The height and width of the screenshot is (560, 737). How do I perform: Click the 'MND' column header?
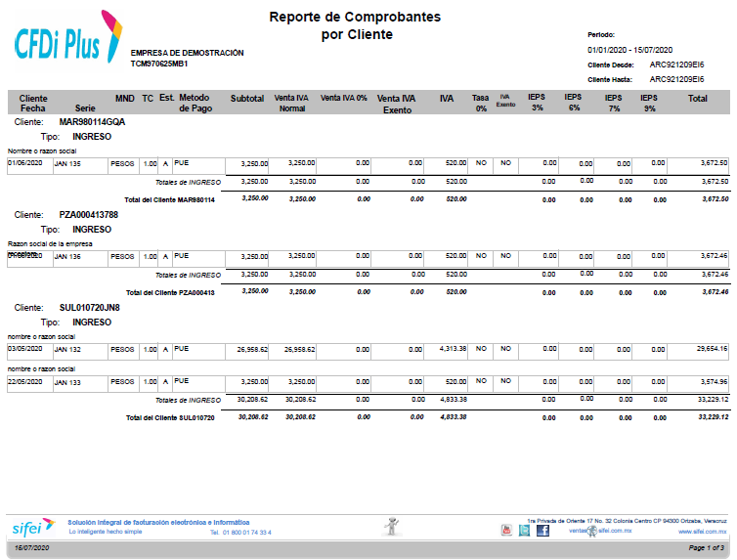tap(125, 98)
